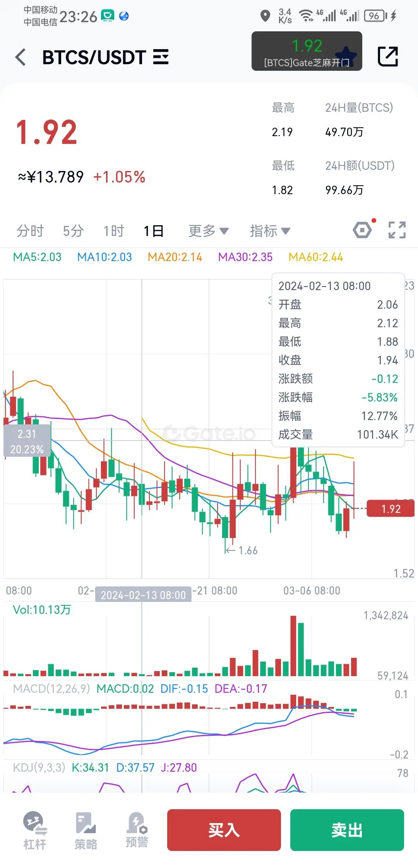Viewport: 418px width, 868px height.
Task: Tap the 2024-02-13 08:00 crosshair date label
Action: coord(143,595)
